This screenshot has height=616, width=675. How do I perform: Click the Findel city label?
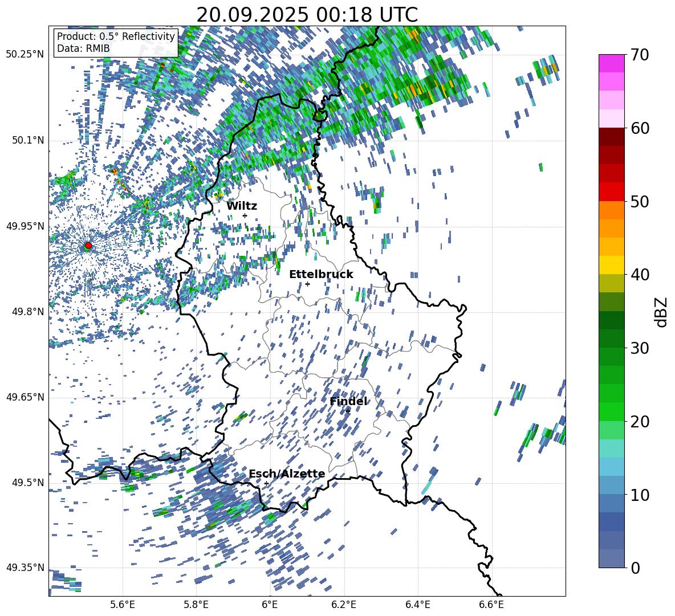click(x=348, y=401)
